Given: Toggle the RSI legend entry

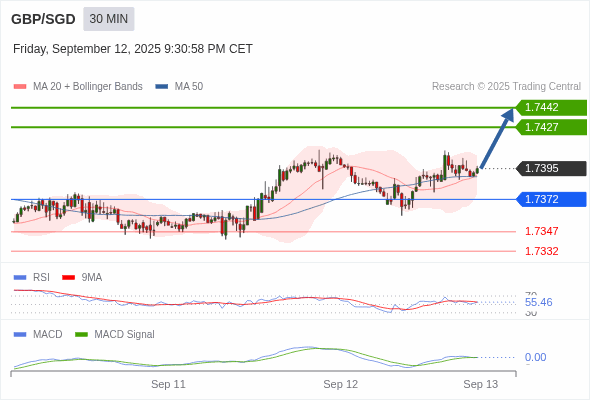Looking at the screenshot, I should (x=31, y=277).
